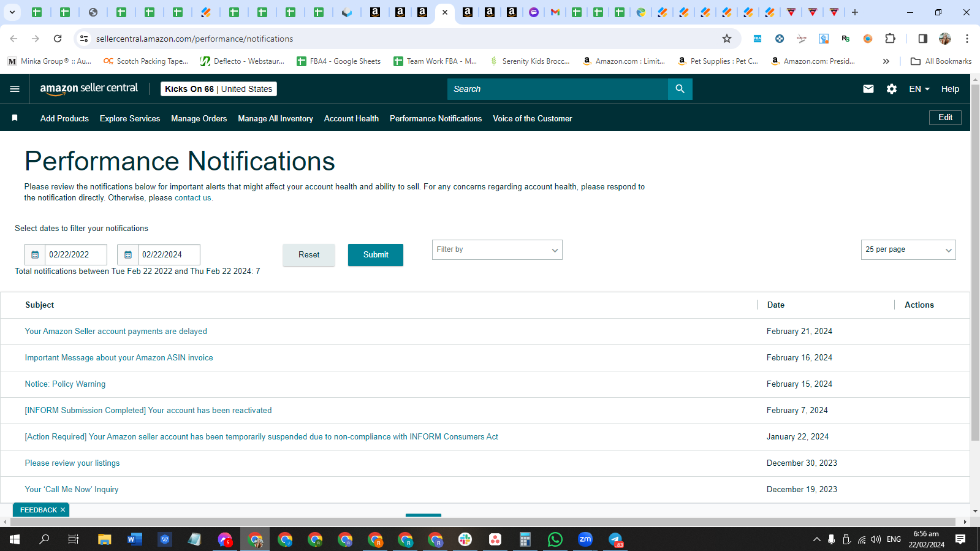Screen dimensions: 980x551
Task: Open the Filter by dropdown
Action: point(497,249)
